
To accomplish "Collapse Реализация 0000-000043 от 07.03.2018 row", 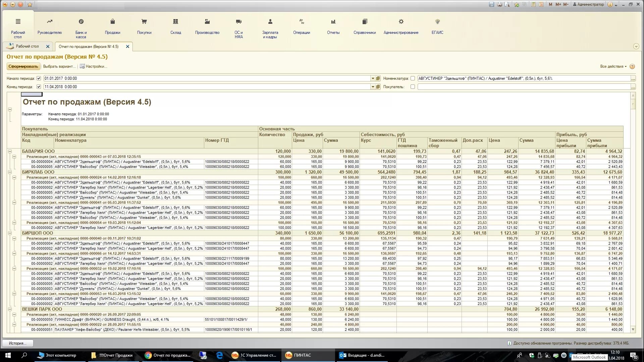I will click(x=14, y=157).
